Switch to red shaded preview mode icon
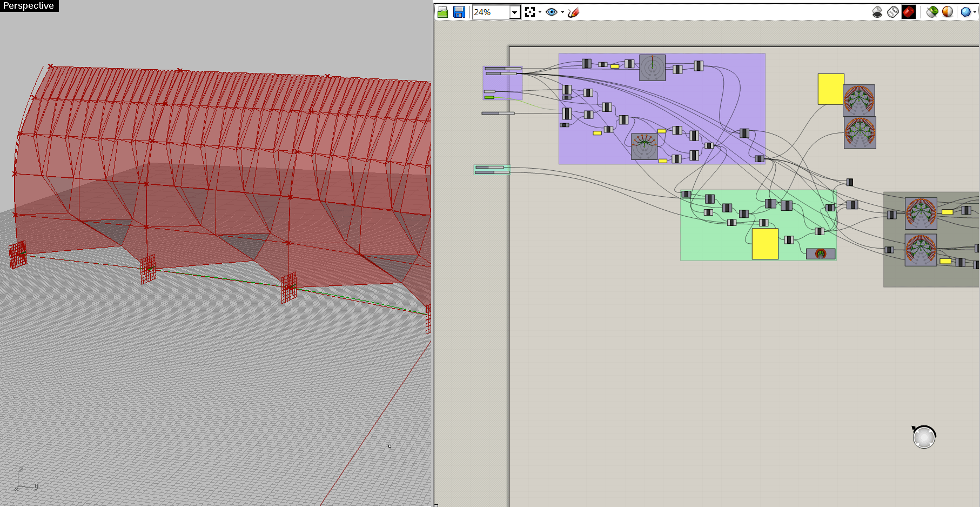Screen dimensions: 980x507 909,12
